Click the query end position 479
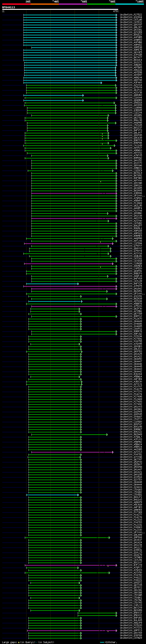 pyautogui.click(x=115, y=11)
